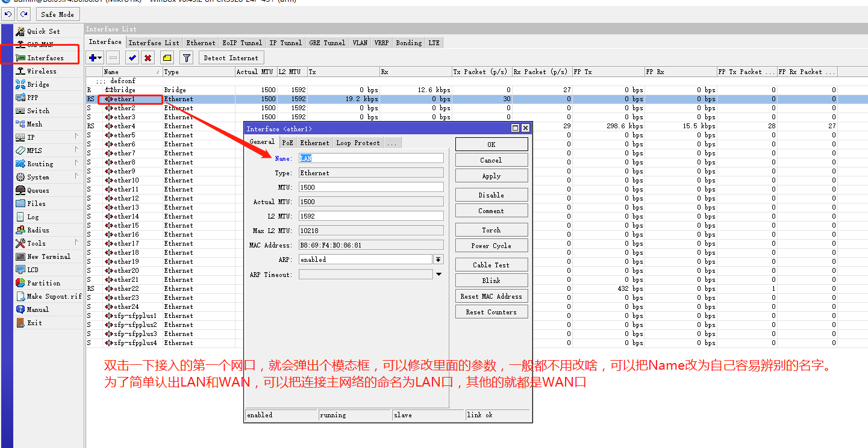Open Interfaces in the sidebar
Viewport: 868px width, 448px height.
[x=45, y=58]
